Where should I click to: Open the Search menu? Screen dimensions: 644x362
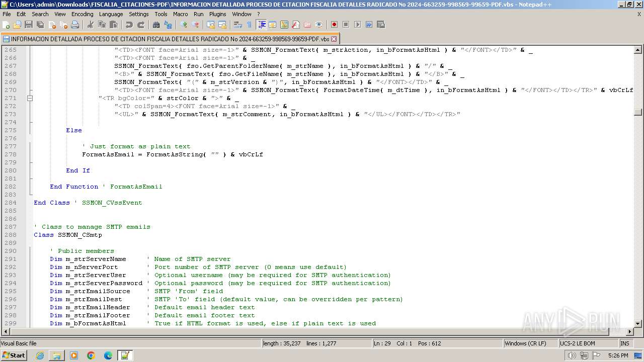[40, 14]
